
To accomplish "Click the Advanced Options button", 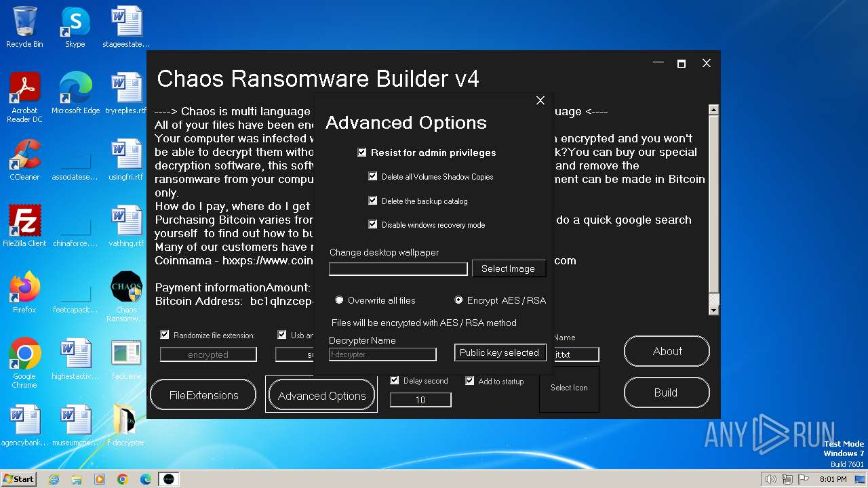I will click(321, 396).
